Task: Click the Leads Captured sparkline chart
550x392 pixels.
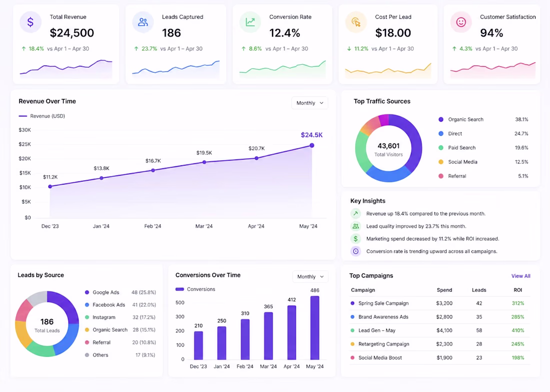Action: [175, 68]
